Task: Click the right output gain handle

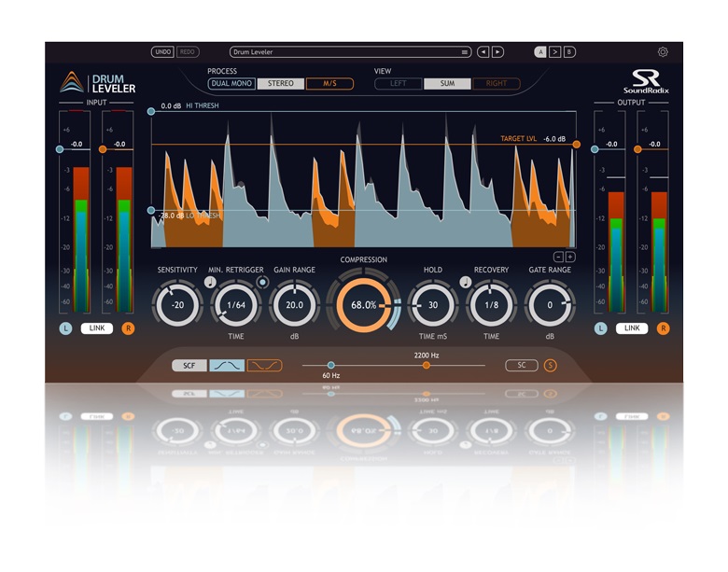Action: [637, 149]
